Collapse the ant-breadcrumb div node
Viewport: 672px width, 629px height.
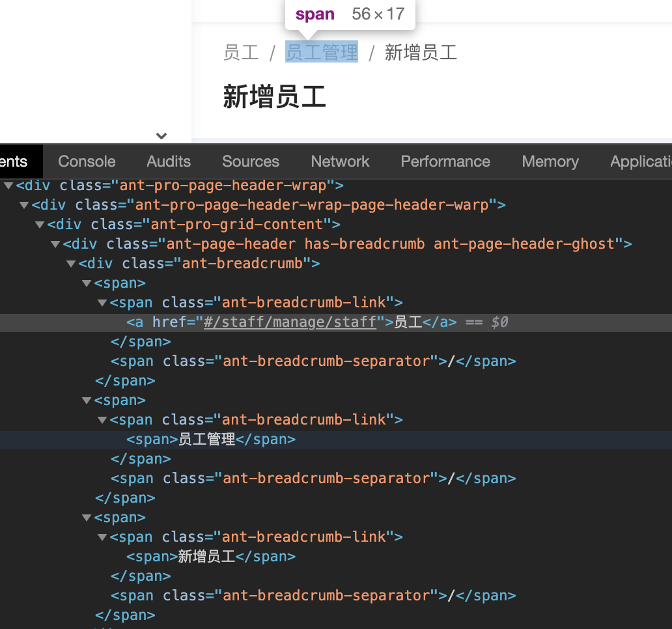tap(70, 263)
